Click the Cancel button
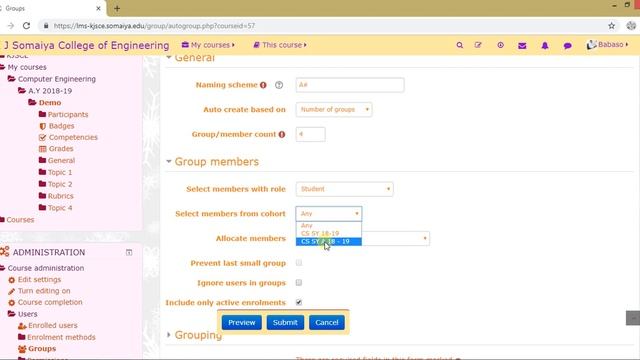Image resolution: width=640 pixels, height=360 pixels. 327,322
